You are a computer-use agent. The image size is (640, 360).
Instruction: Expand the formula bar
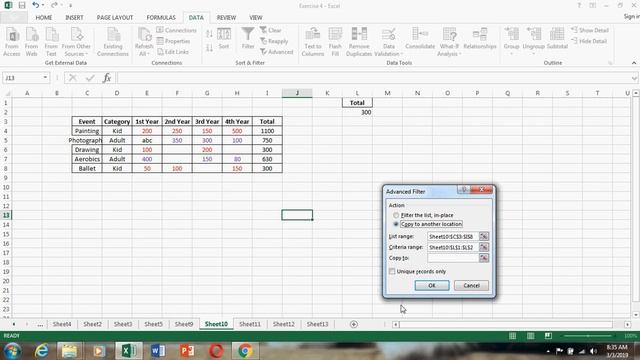pos(634,78)
